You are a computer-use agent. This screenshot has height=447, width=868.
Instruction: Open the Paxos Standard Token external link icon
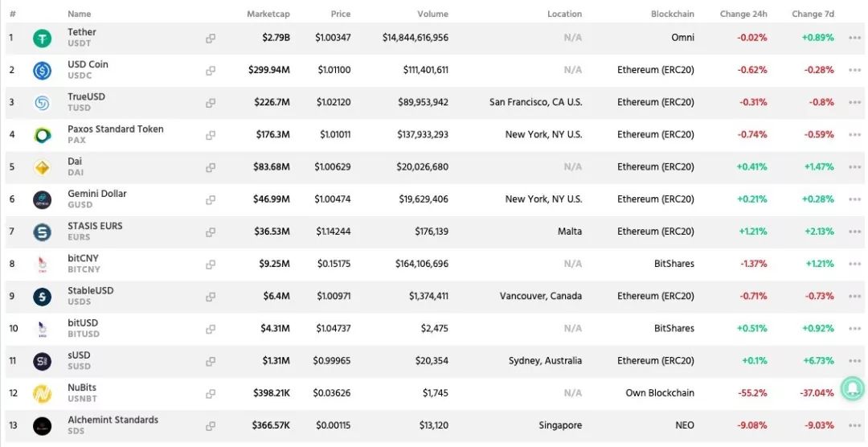[x=211, y=135]
